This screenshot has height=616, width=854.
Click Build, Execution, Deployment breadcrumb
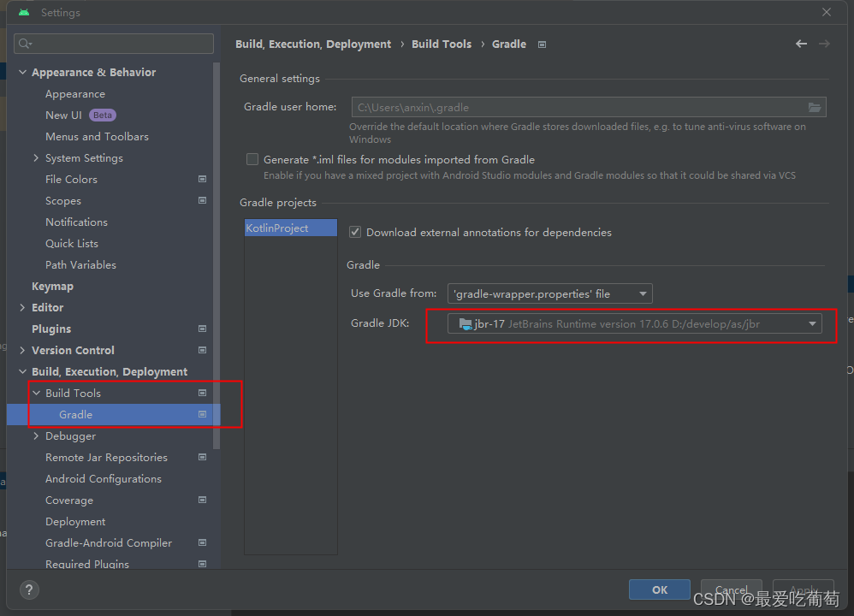tap(313, 44)
